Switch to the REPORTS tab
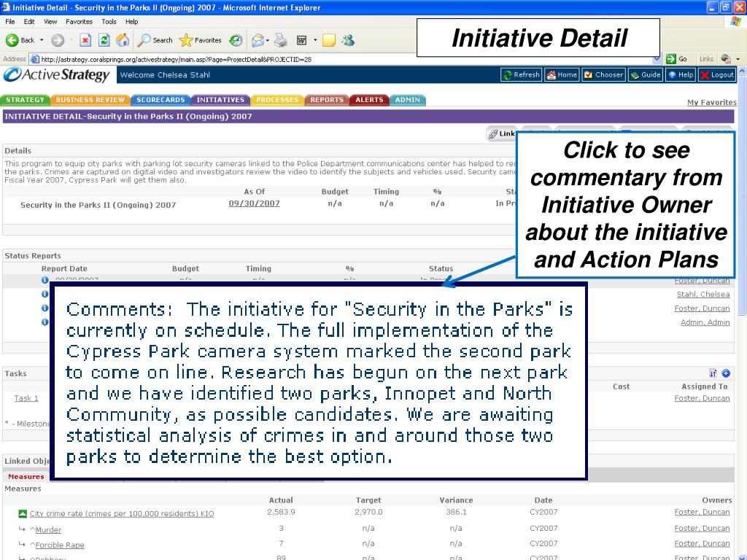 [x=327, y=100]
